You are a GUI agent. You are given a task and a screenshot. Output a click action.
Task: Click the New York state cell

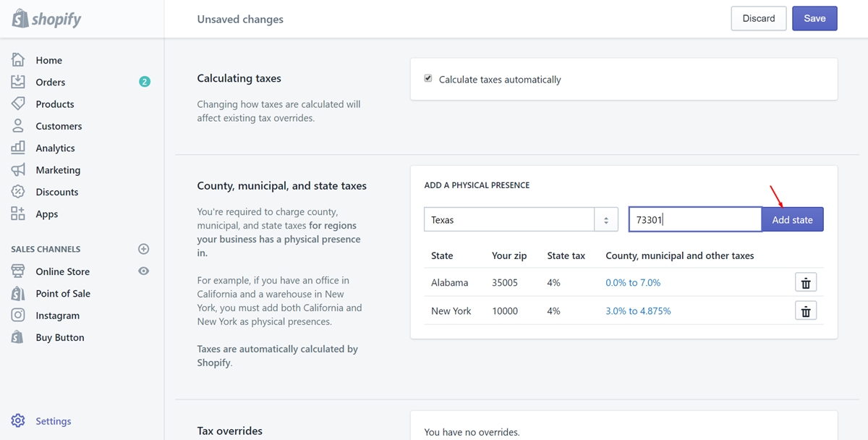pyautogui.click(x=451, y=311)
